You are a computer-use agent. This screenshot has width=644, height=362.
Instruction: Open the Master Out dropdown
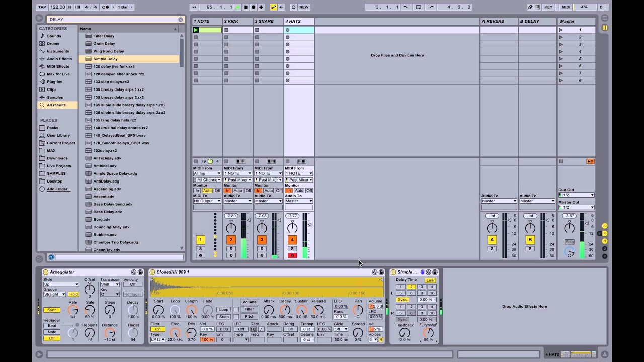(x=576, y=207)
